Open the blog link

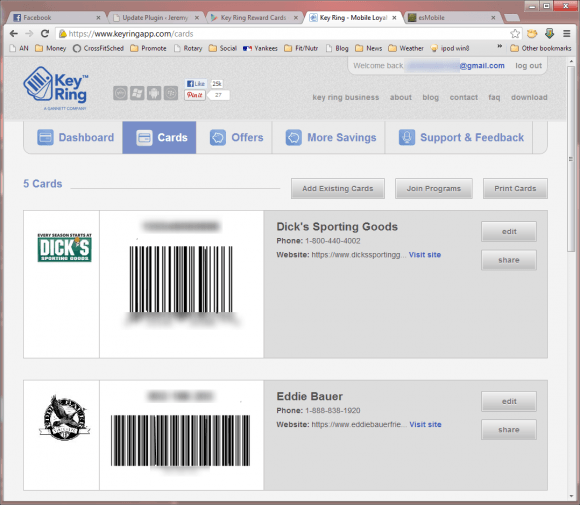(x=431, y=97)
